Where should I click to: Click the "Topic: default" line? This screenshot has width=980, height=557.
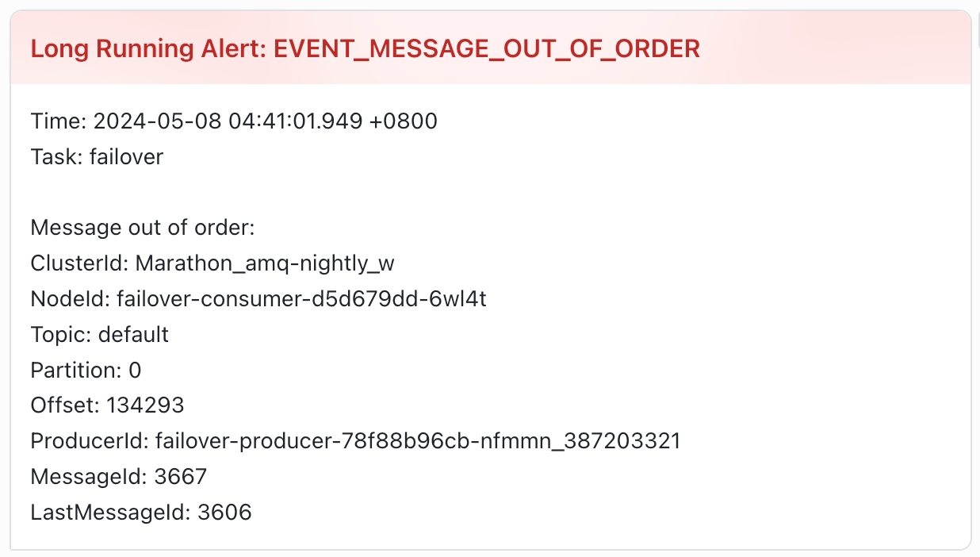[x=100, y=335]
